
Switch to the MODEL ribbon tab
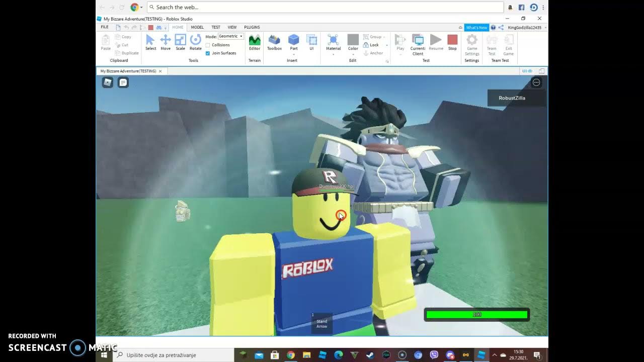(197, 27)
